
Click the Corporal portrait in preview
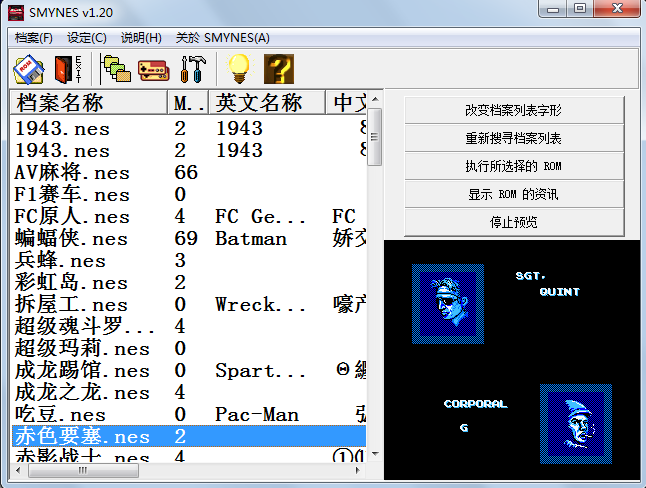[x=576, y=424]
